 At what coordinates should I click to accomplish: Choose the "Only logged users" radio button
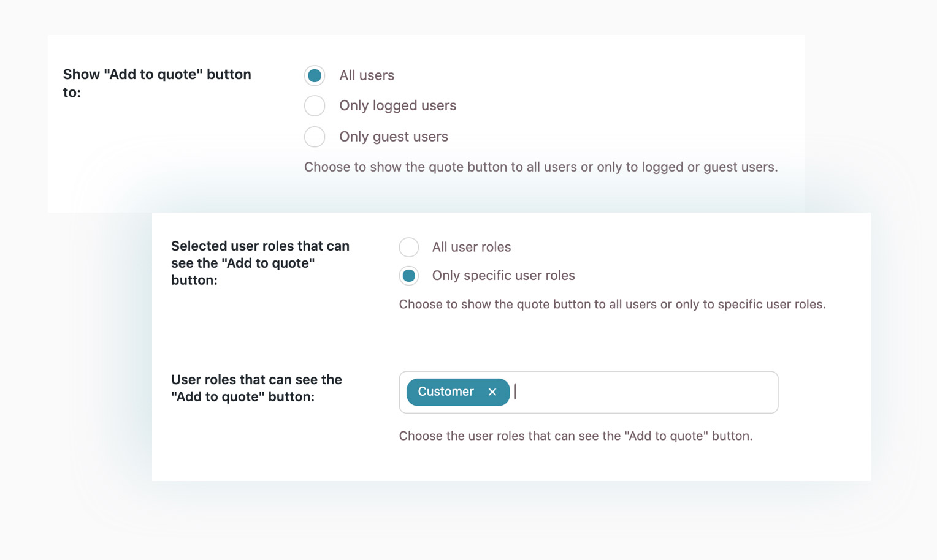point(315,106)
